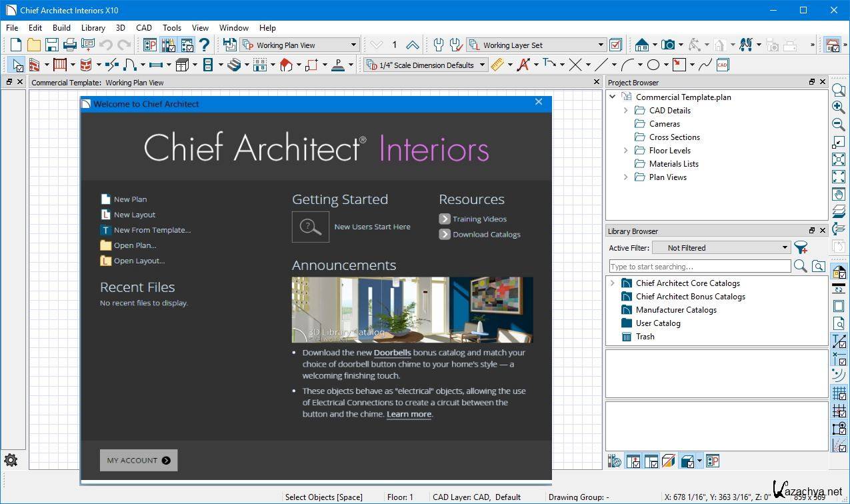The image size is (850, 504).
Task: Select the Text tool with letter A
Action: pyautogui.click(x=523, y=65)
